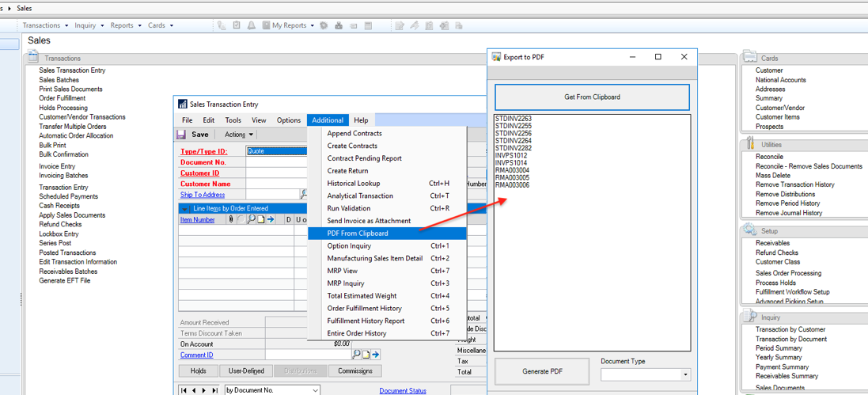Open the Actions dropdown in Sales Transaction Entry
This screenshot has height=395, width=868.
pyautogui.click(x=239, y=134)
